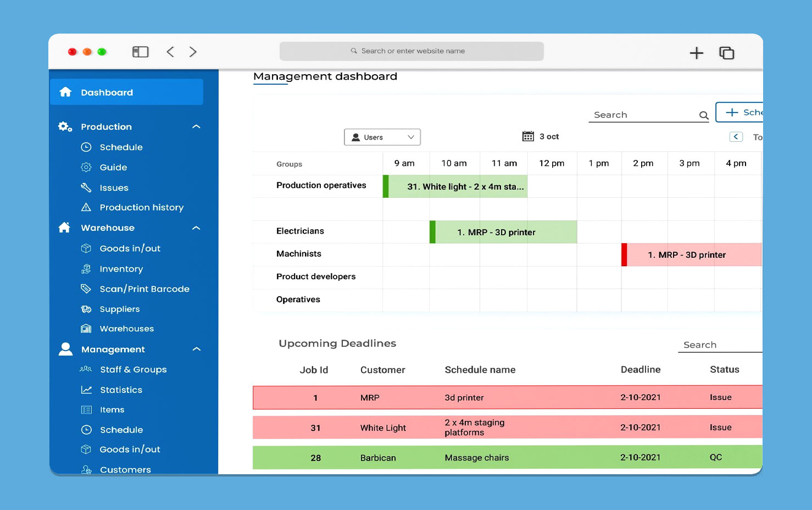Go to Staff & Groups page

(133, 369)
